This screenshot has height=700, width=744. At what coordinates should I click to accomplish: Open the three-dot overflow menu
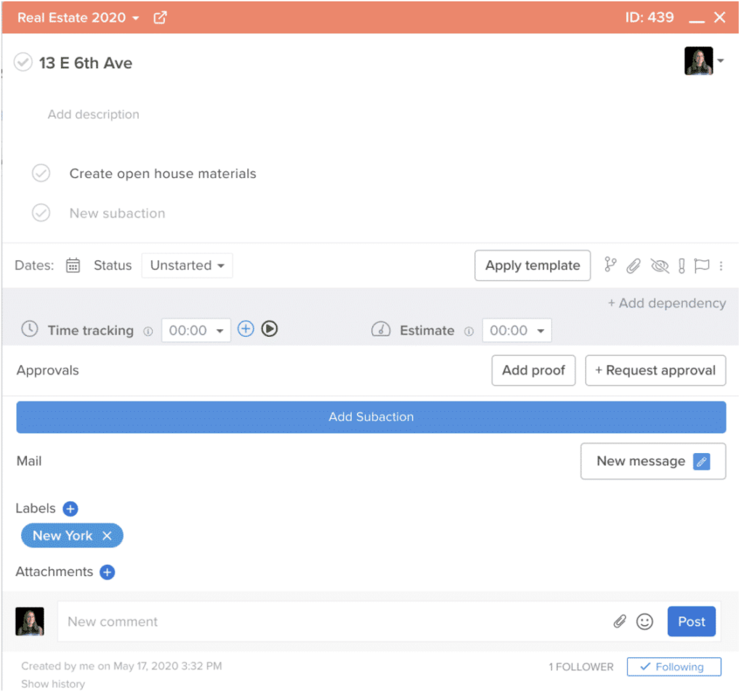coord(721,266)
